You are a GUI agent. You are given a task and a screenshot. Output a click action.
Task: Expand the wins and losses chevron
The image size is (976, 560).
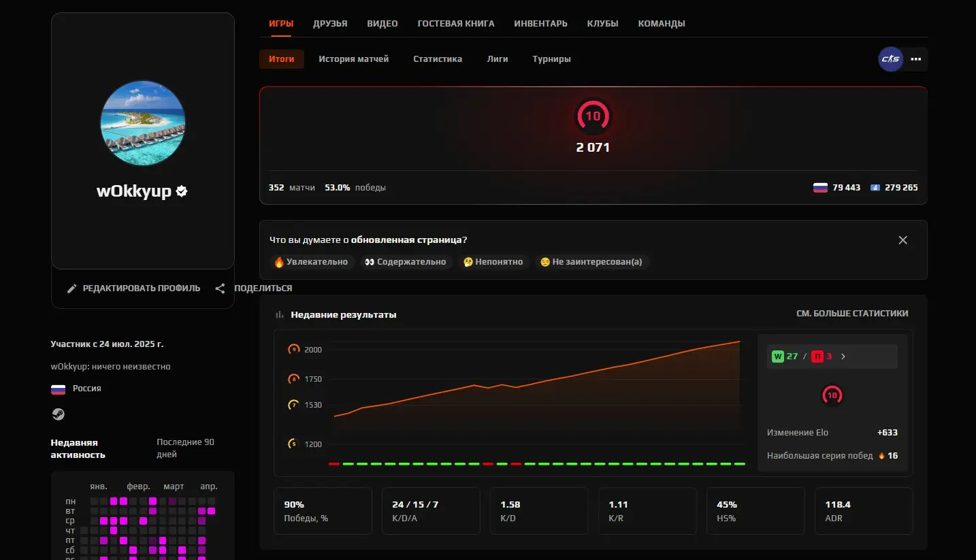tap(843, 357)
